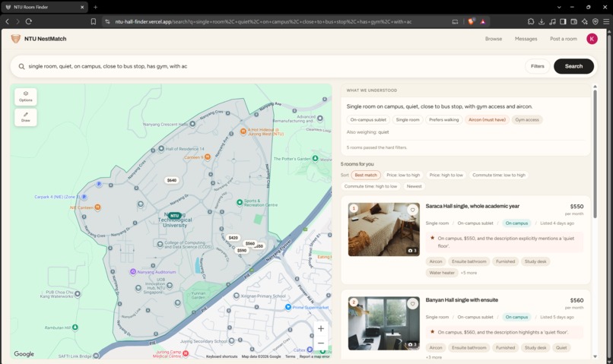Open Saraca Hall single listing title
613x364 pixels.
[x=472, y=206]
